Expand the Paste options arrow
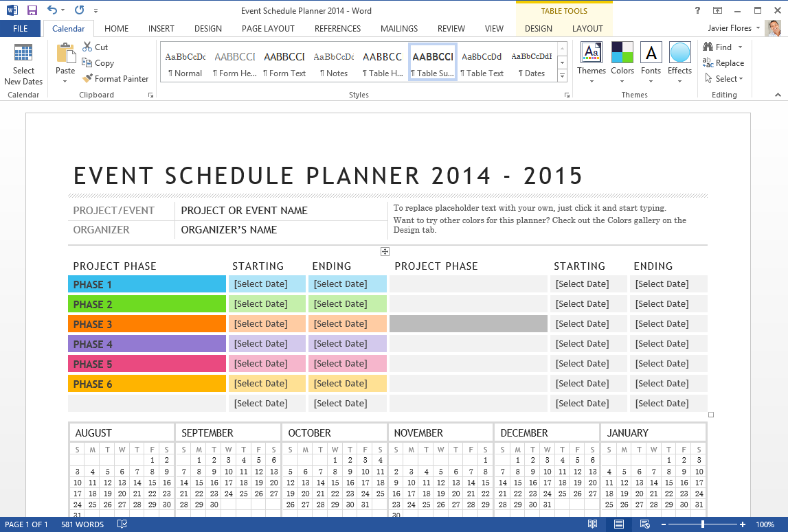Viewport: 788px width, 532px height. pos(65,82)
